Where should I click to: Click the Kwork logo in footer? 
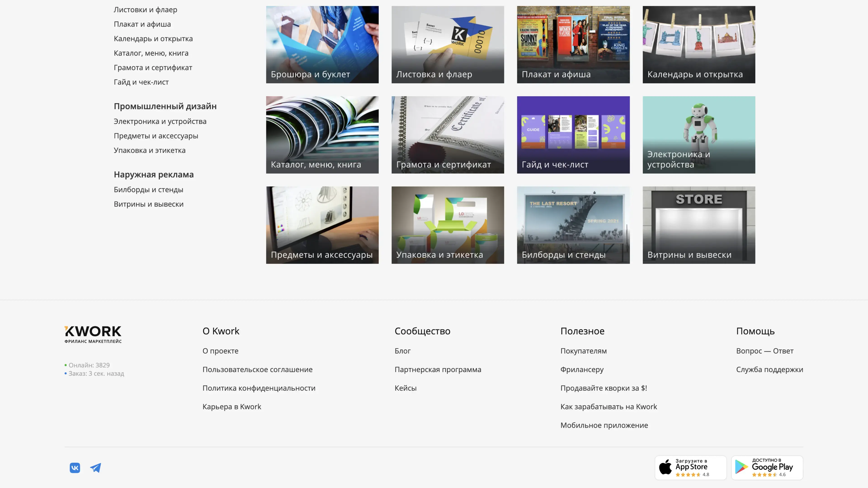pos(93,334)
